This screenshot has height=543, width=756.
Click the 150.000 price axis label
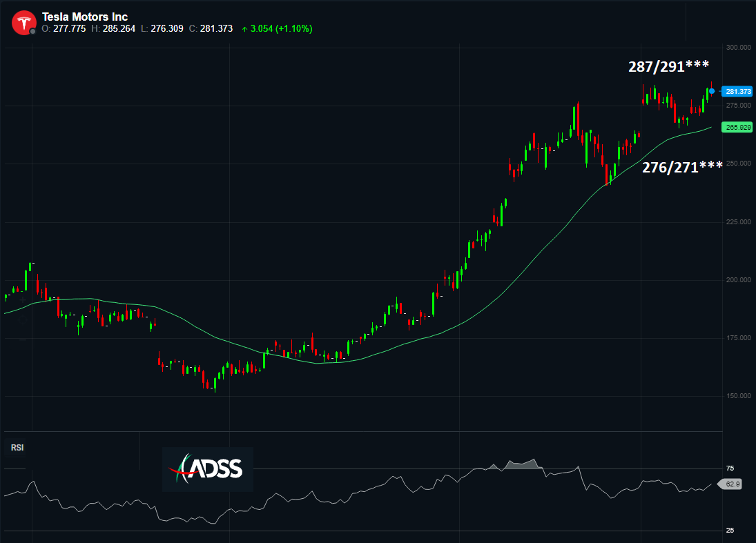click(739, 396)
